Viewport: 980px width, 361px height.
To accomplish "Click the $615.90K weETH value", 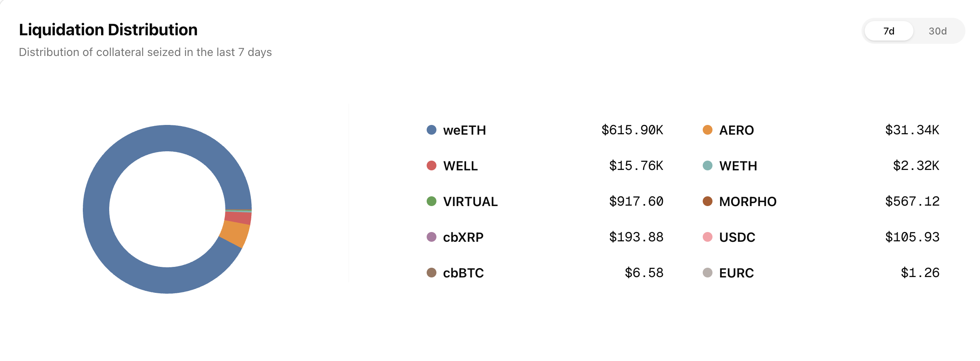I will [632, 130].
